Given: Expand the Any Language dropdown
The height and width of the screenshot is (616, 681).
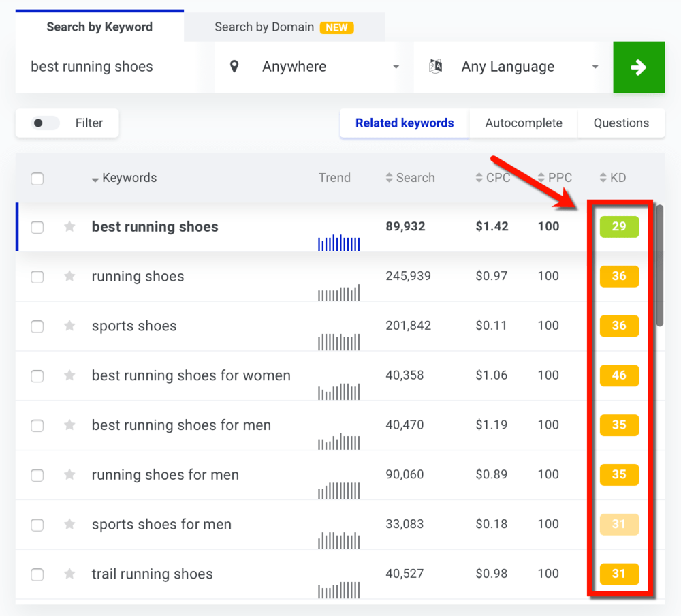Looking at the screenshot, I should click(595, 66).
